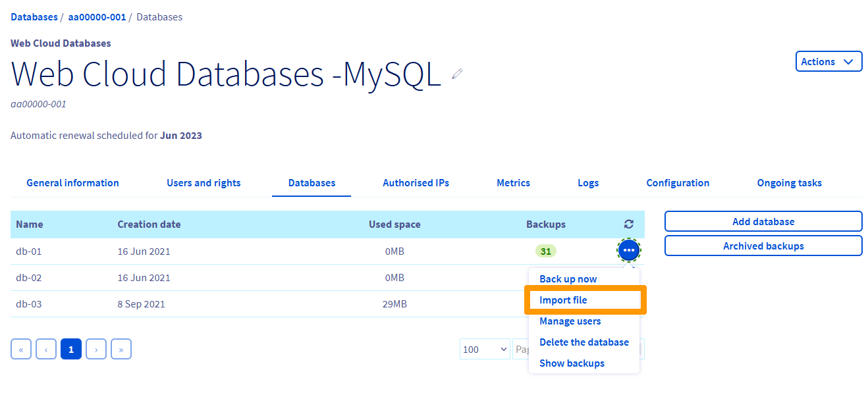
Task: Open Archived backups
Action: [763, 245]
